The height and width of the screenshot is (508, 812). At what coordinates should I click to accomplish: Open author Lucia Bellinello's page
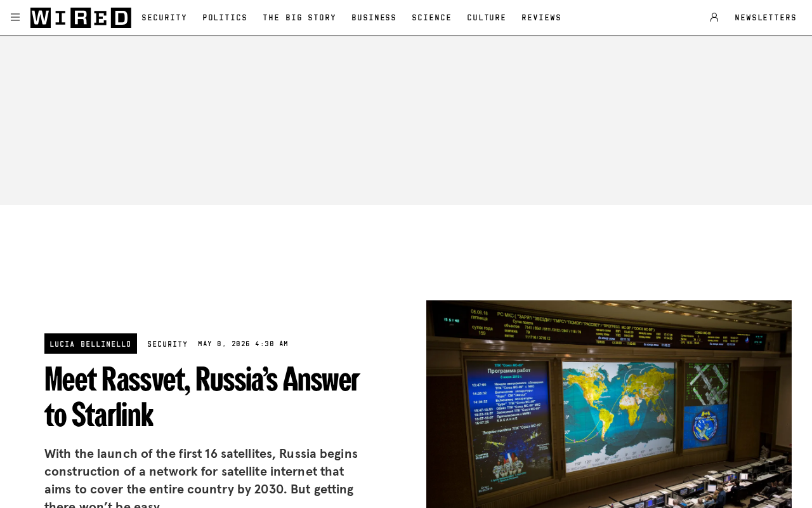click(x=91, y=344)
